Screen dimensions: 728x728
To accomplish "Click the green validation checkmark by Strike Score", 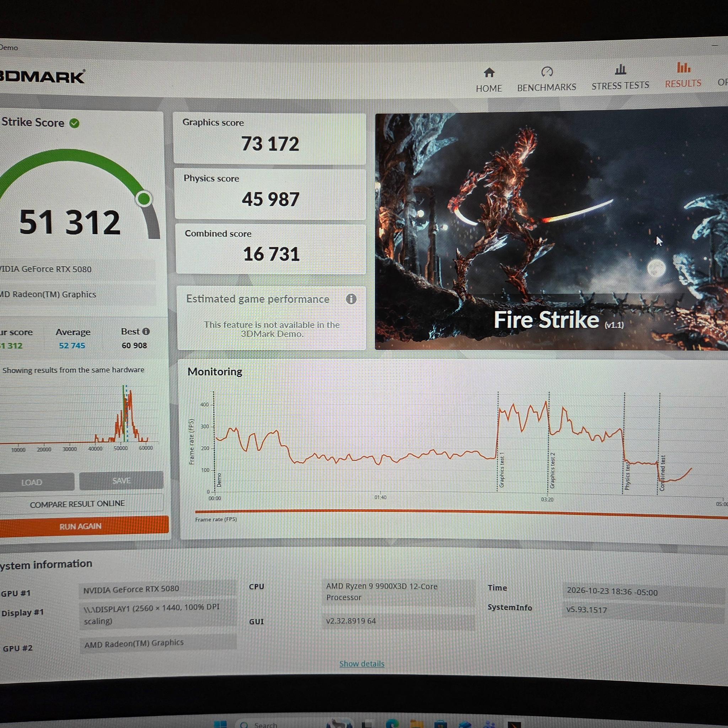I will pos(75,123).
